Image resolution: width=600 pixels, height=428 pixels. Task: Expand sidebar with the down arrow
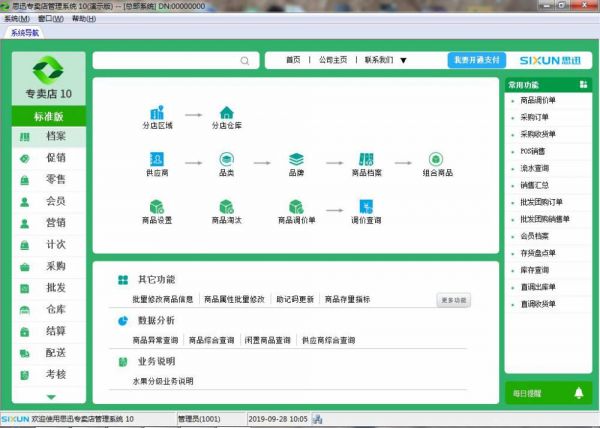point(51,397)
